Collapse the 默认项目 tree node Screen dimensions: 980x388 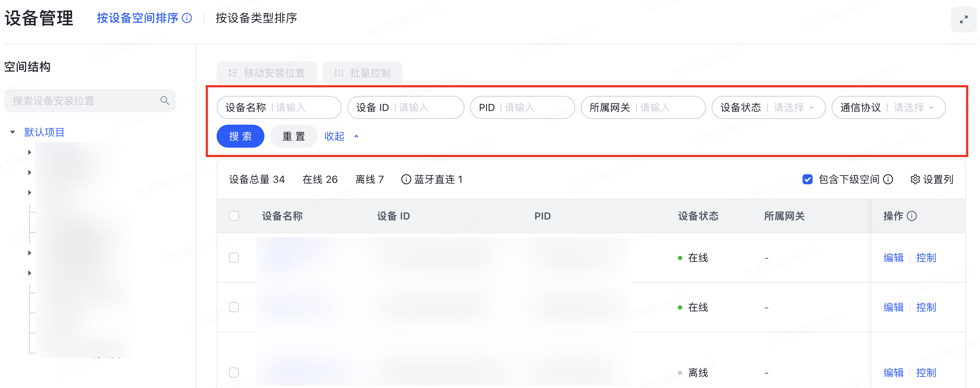tap(13, 132)
